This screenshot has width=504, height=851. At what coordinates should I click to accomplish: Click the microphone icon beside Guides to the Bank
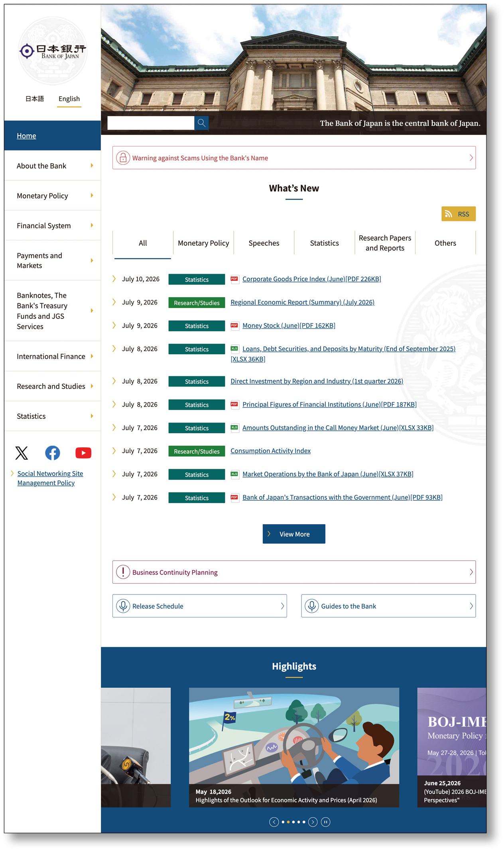pos(312,606)
